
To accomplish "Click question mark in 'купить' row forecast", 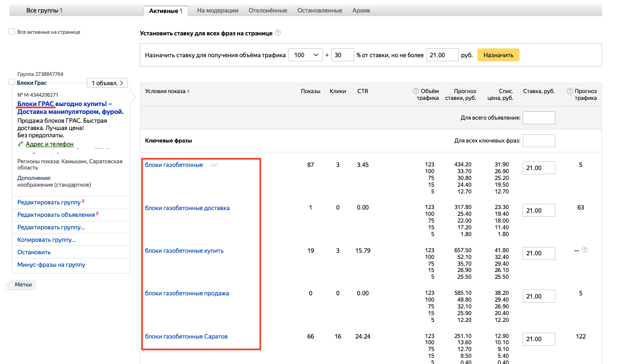I will pos(584,250).
